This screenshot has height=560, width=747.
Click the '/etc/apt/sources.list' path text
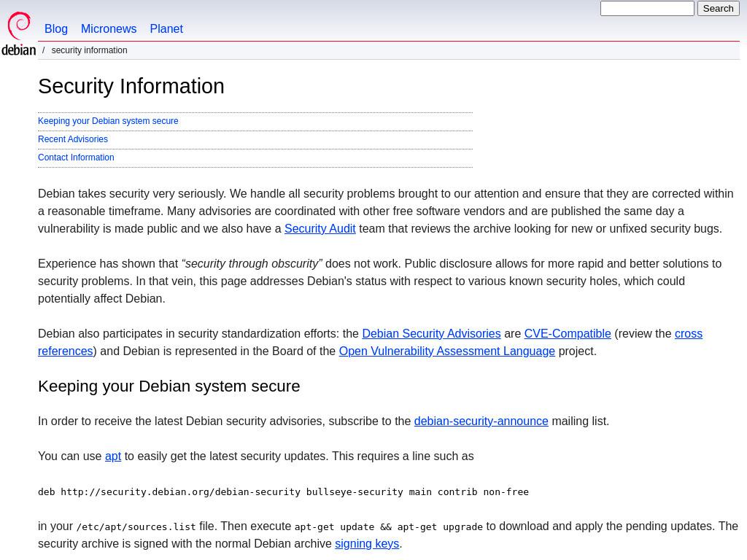136,527
